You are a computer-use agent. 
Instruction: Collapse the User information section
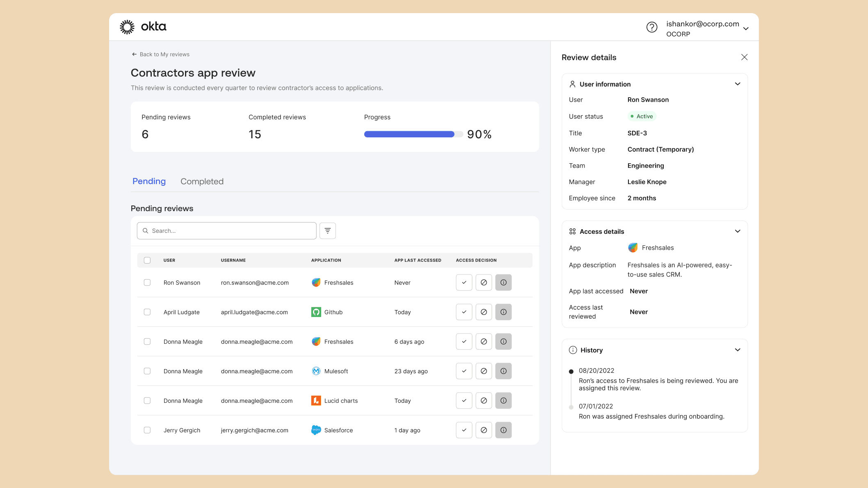point(737,84)
